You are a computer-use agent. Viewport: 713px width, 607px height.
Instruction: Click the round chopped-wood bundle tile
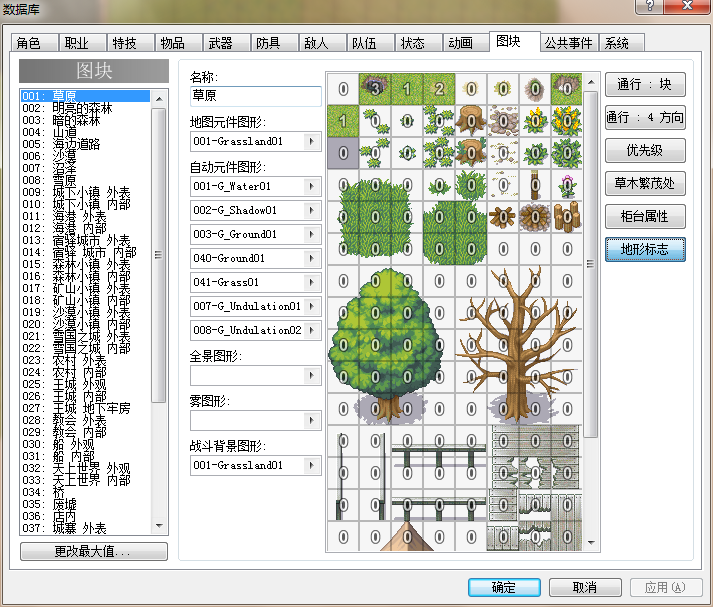(535, 217)
